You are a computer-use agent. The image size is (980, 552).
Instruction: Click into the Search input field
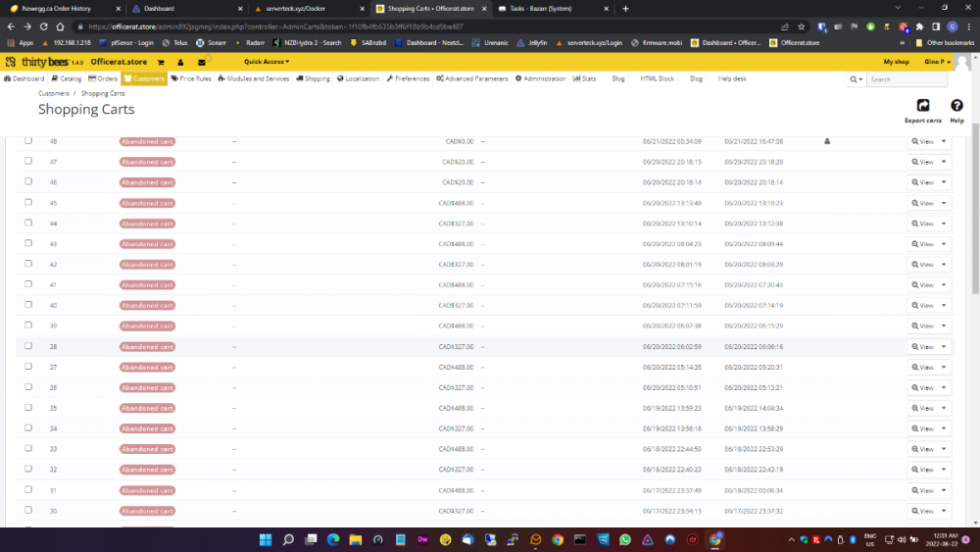coord(906,79)
